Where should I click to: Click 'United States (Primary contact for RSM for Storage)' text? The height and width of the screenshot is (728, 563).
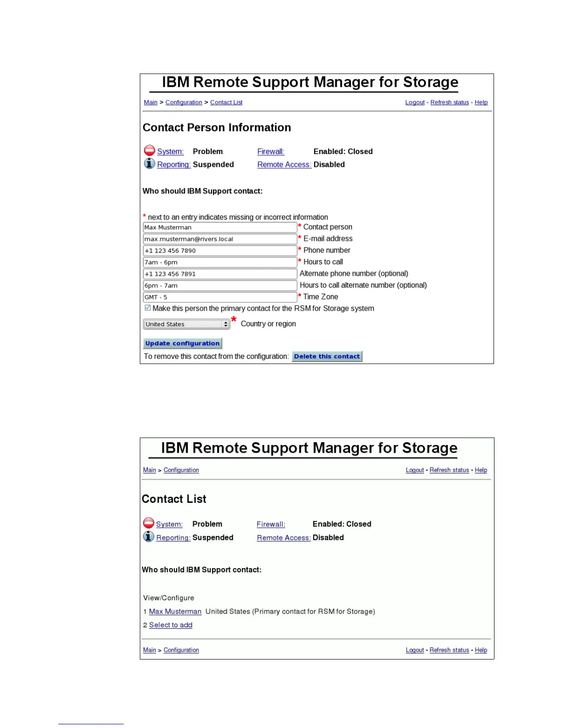point(290,612)
